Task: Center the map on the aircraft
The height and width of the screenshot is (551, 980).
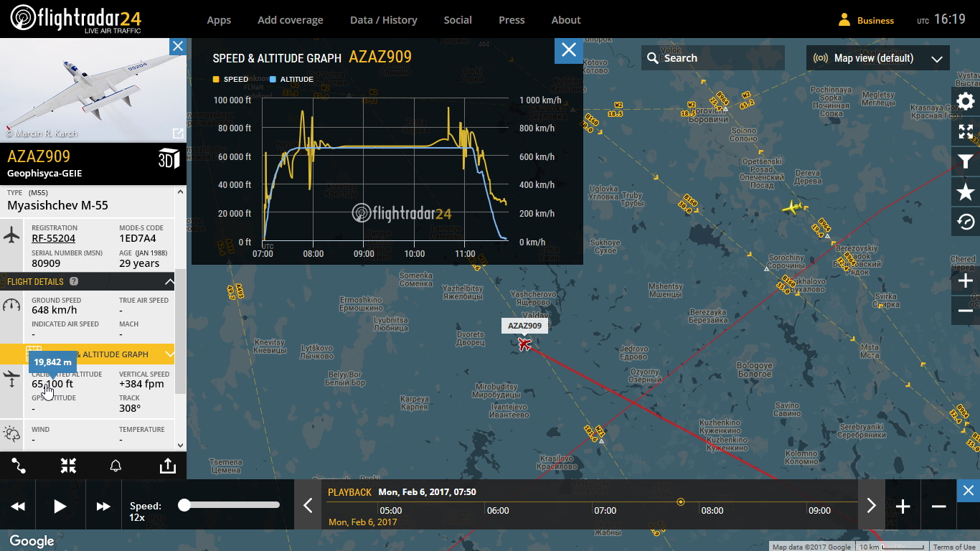Action: coord(68,466)
